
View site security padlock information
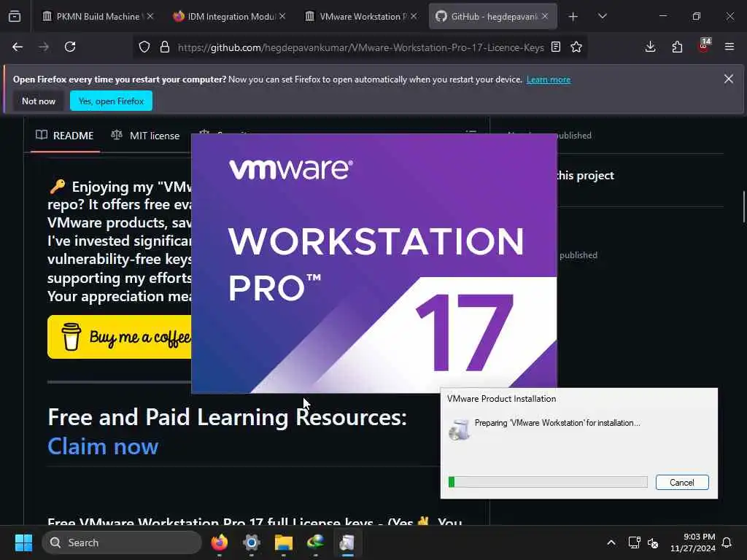[x=165, y=47]
